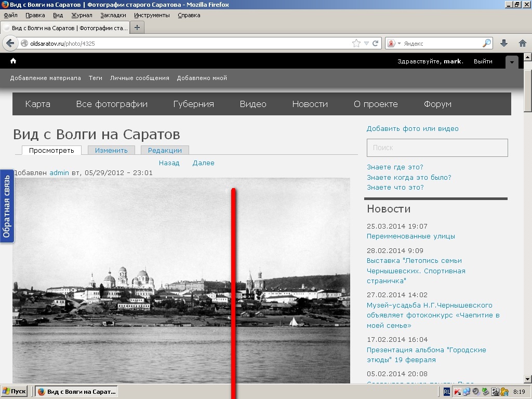Expand the user menu arrow beside Выйти
This screenshot has height=399, width=532.
pyautogui.click(x=512, y=62)
